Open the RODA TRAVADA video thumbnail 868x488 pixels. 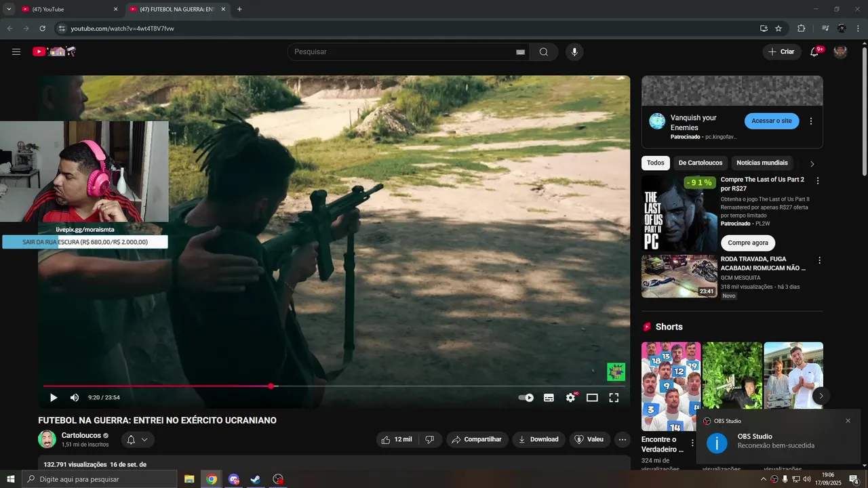(x=679, y=277)
